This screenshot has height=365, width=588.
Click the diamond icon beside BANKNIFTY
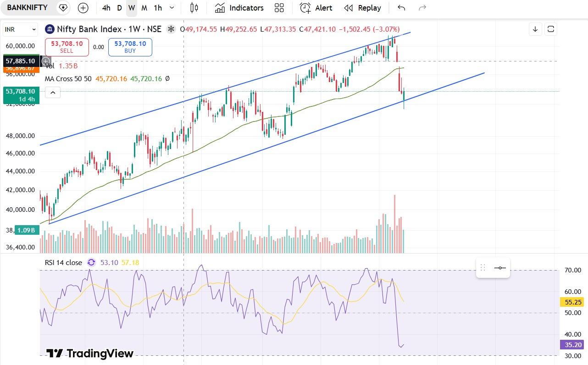(63, 8)
